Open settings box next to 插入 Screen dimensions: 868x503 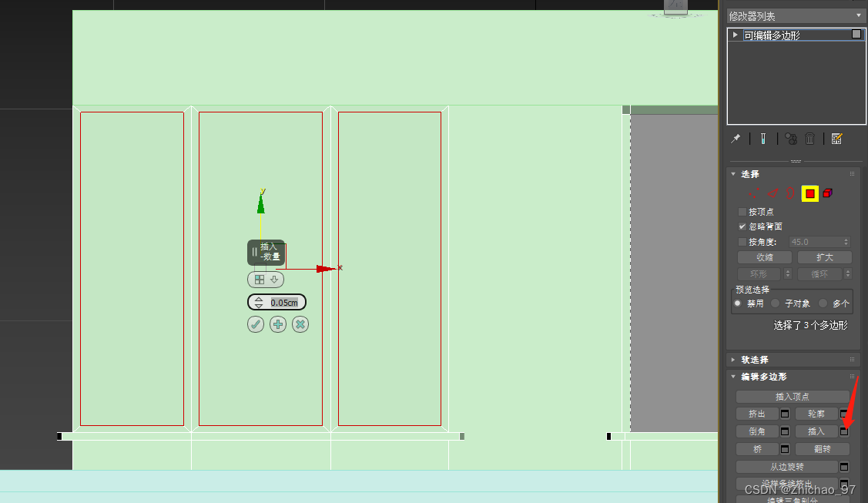[844, 431]
